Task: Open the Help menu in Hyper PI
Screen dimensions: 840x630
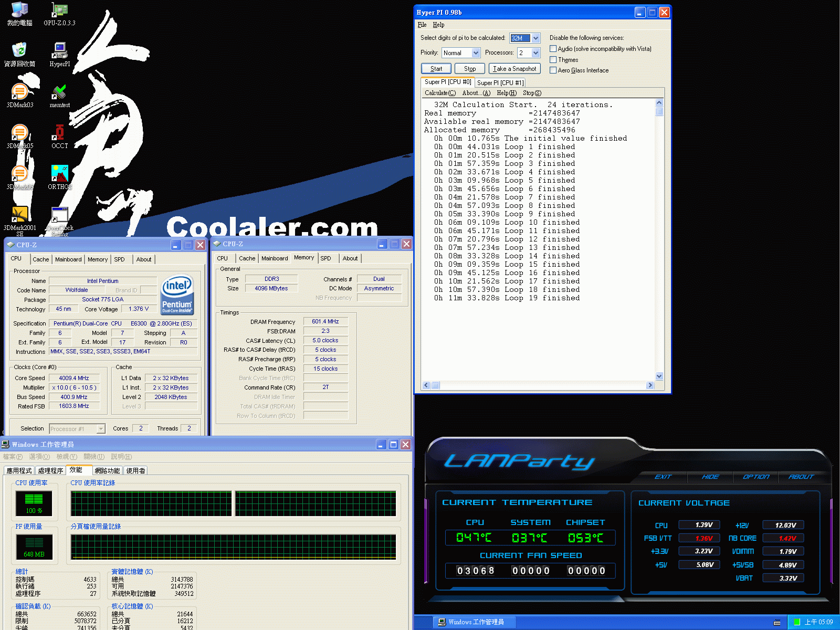Action: pos(438,25)
